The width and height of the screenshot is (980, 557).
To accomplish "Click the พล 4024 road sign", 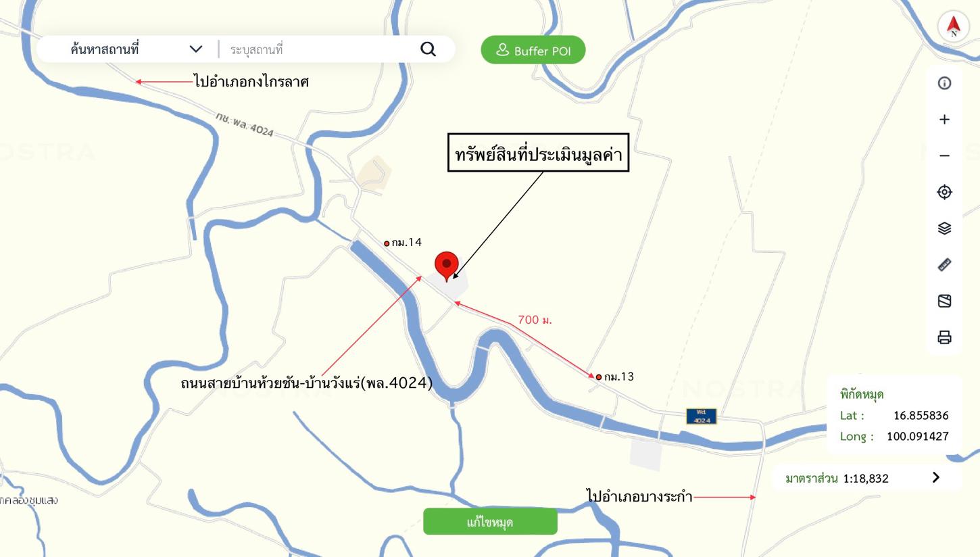I will tap(702, 416).
